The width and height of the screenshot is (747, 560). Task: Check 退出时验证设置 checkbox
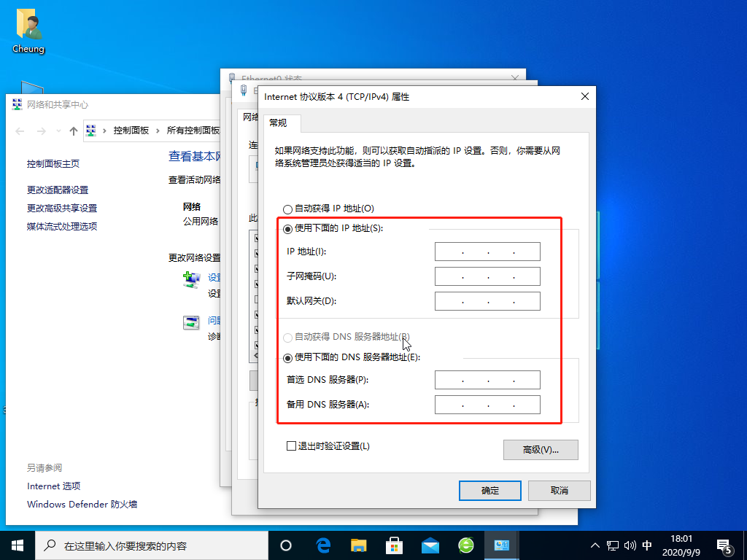(291, 446)
